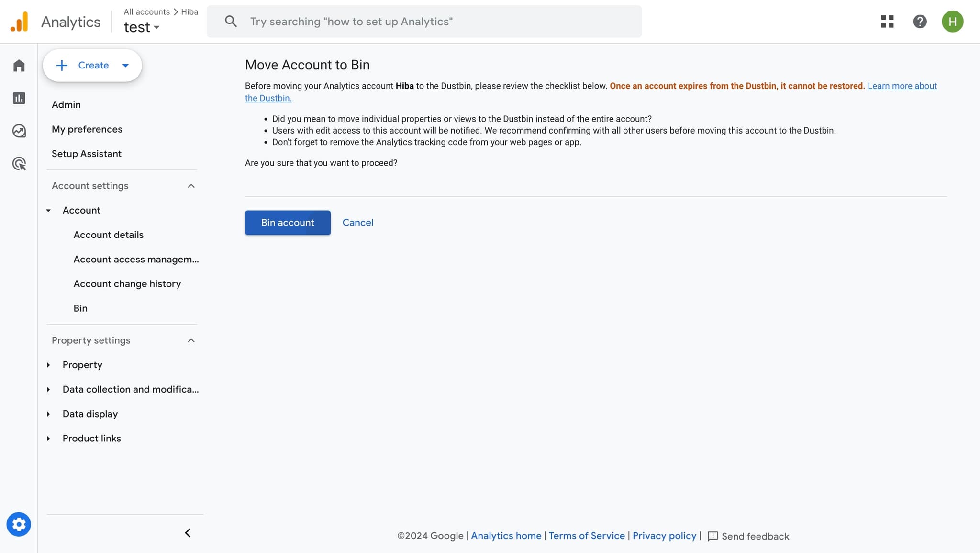Open the test property selector dropdown
Image resolution: width=980 pixels, height=553 pixels.
coord(141,27)
